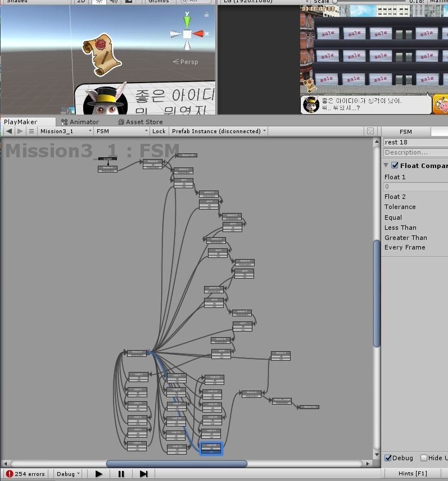Toggle scene lighting sun icon
Image resolution: width=448 pixels, height=481 pixels.
pyautogui.click(x=98, y=1)
